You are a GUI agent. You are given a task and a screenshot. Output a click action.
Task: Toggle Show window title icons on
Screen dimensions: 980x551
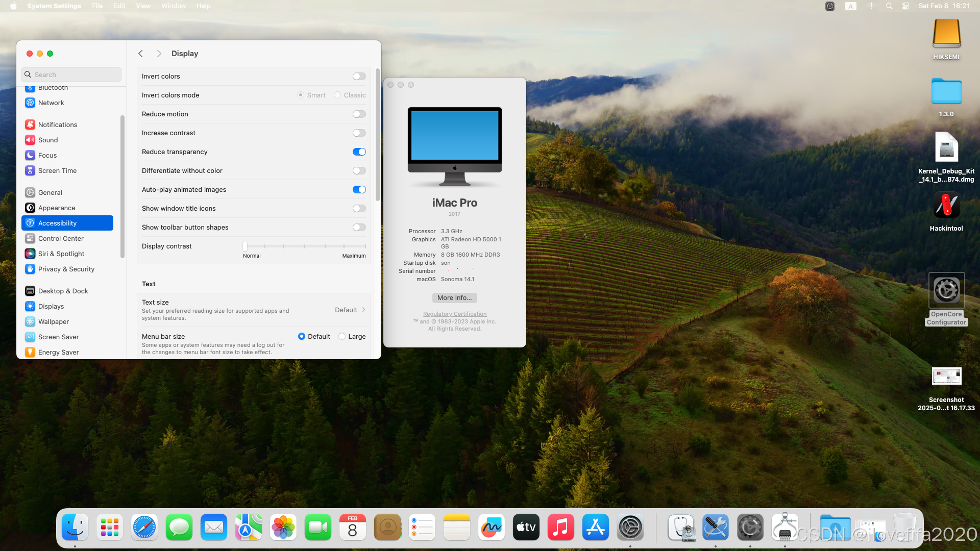[x=359, y=209]
